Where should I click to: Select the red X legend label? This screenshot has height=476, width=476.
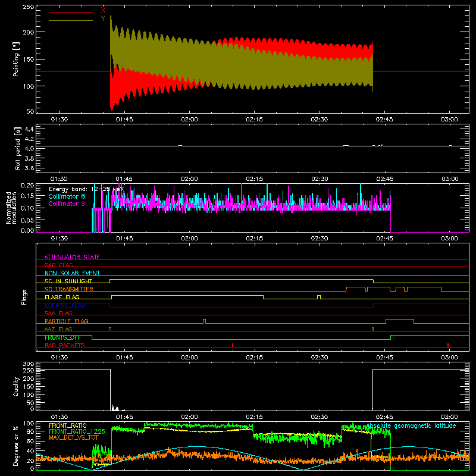point(103,10)
